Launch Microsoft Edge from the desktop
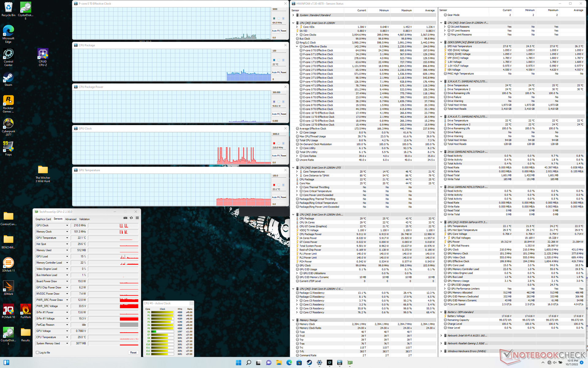 click(x=8, y=34)
